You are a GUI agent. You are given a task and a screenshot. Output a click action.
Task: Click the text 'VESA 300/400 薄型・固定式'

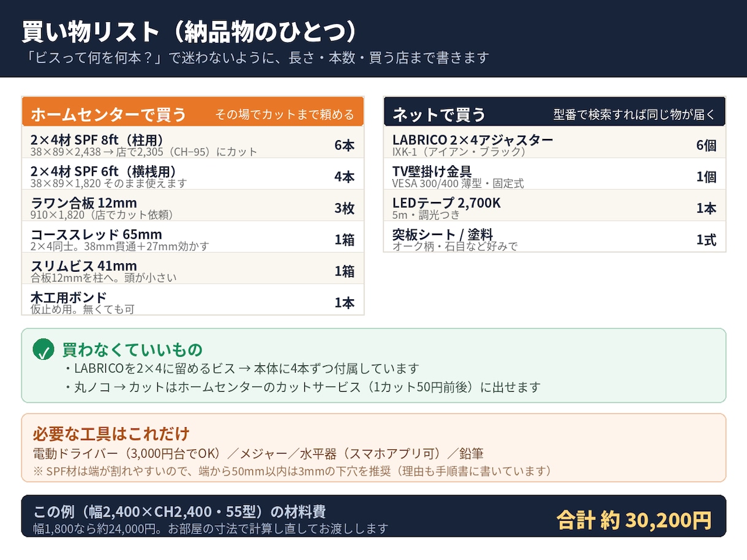(458, 183)
